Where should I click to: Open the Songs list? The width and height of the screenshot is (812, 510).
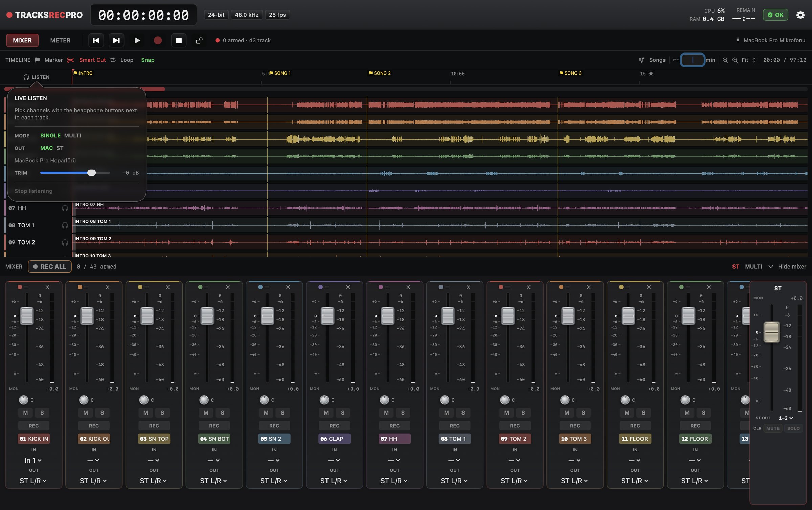click(x=652, y=60)
